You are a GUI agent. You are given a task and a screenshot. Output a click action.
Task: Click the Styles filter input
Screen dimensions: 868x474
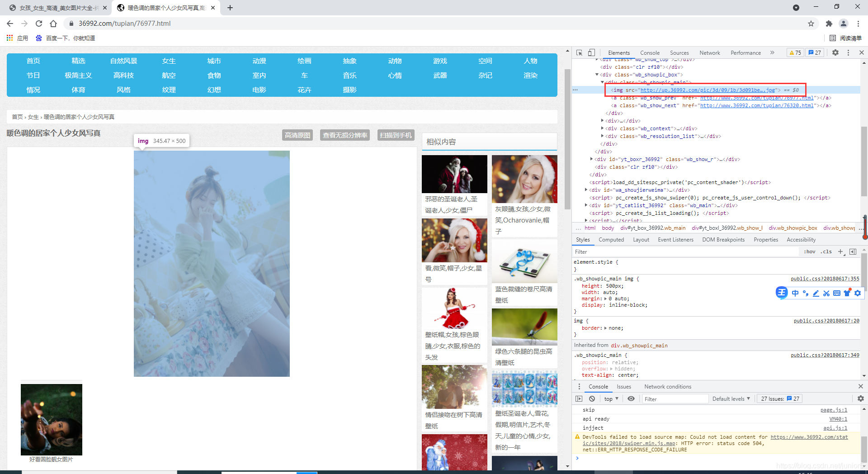tap(685, 252)
